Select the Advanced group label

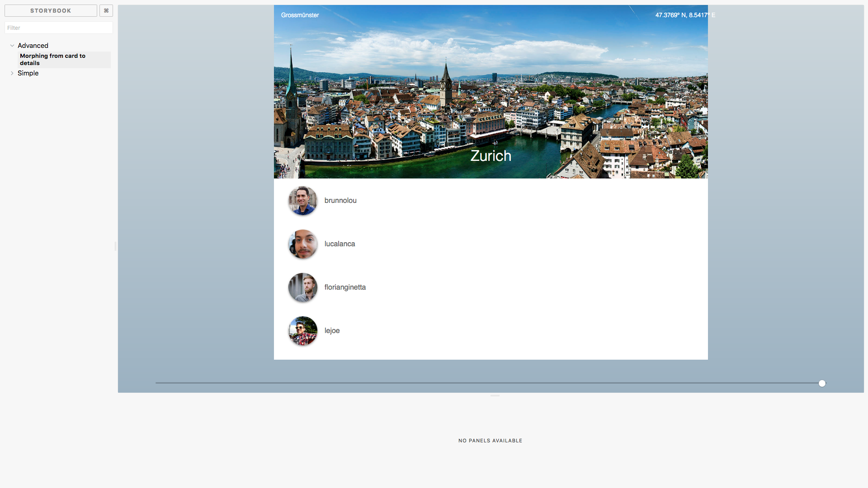(x=33, y=45)
